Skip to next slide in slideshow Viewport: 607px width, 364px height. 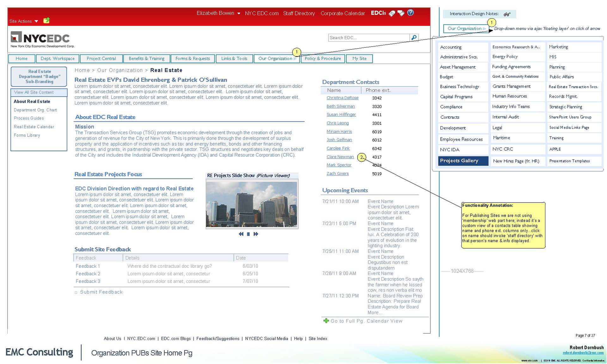256,234
